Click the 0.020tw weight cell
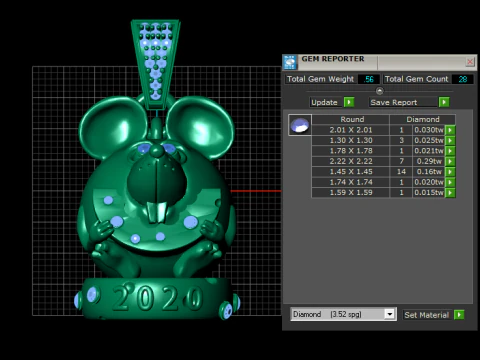 [x=429, y=182]
